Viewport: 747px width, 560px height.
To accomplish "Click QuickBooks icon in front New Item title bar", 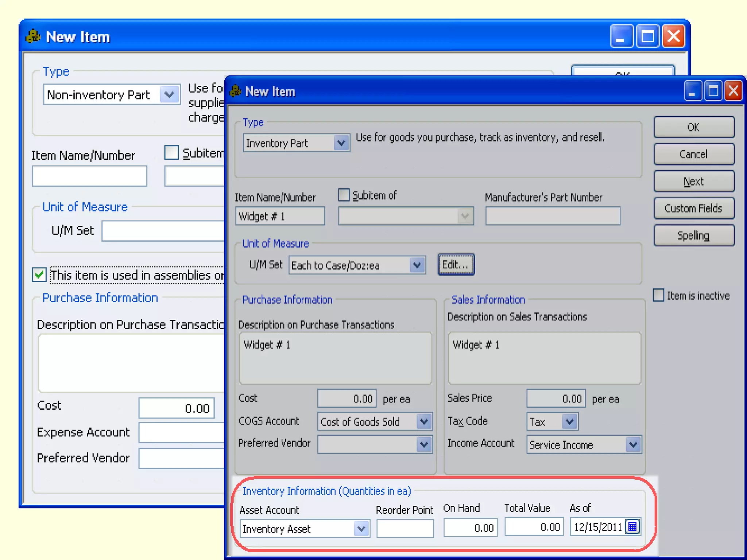I will click(236, 91).
